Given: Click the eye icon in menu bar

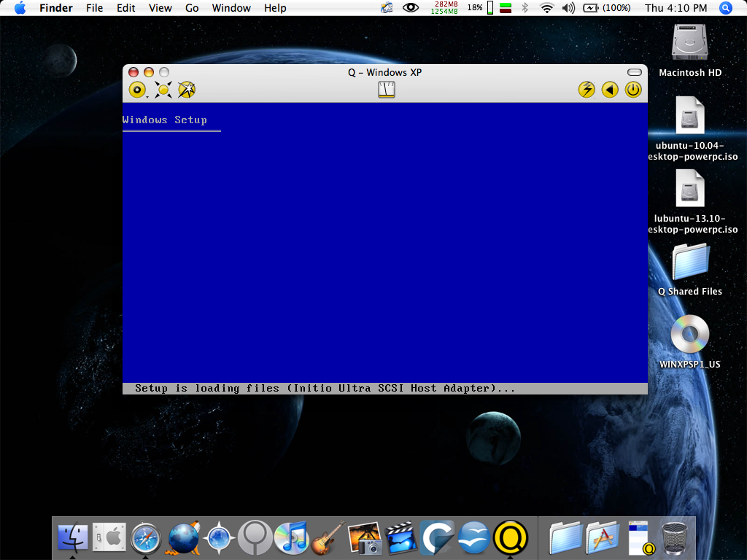Looking at the screenshot, I should (x=411, y=8).
